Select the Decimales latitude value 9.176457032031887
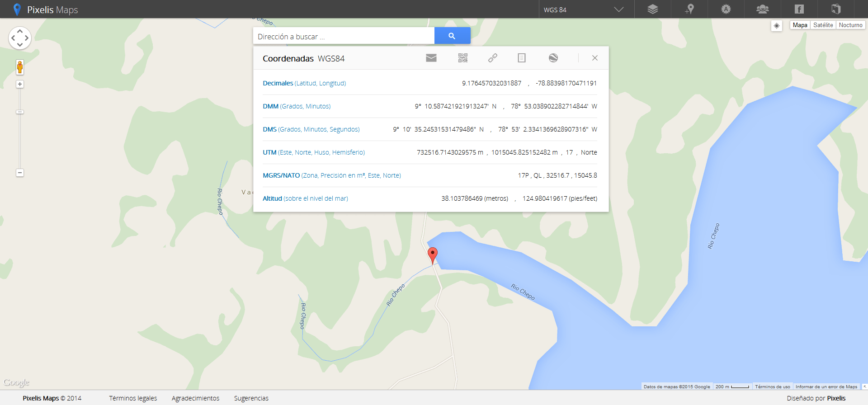 [491, 83]
